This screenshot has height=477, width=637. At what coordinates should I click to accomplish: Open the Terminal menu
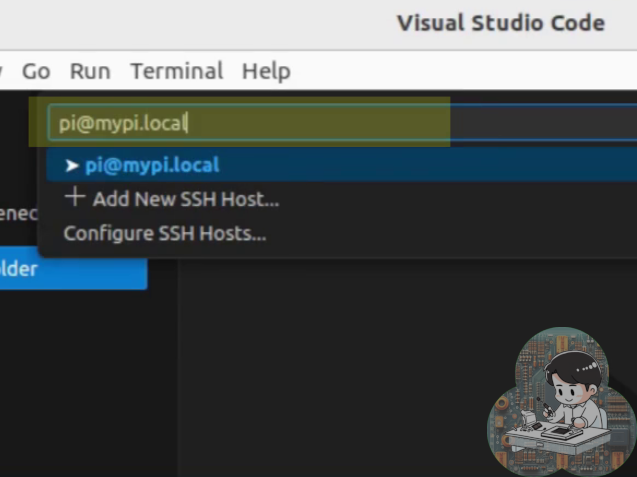(177, 72)
